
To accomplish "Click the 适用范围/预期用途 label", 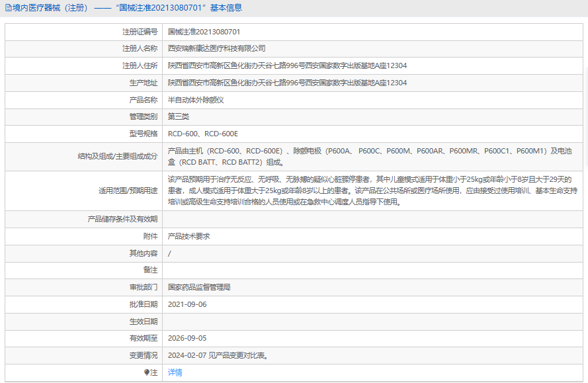I will pyautogui.click(x=128, y=191).
